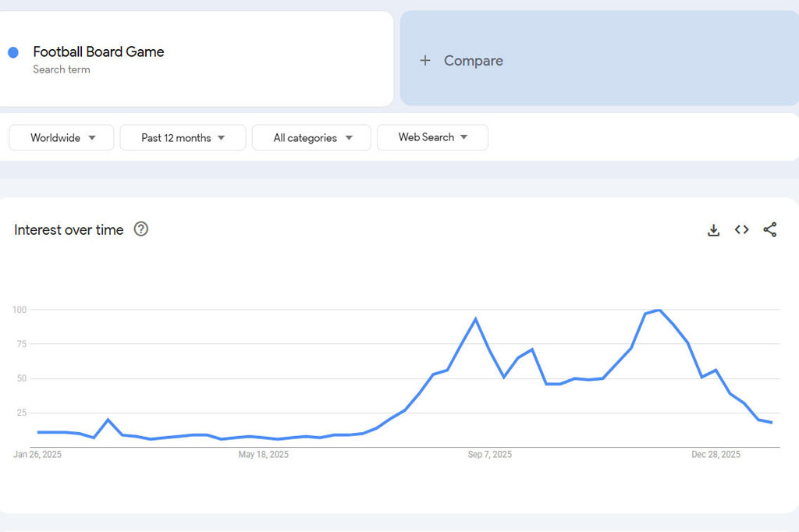The height and width of the screenshot is (532, 799).
Task: Click the Dec 28, 2025 date marker
Action: 716,454
